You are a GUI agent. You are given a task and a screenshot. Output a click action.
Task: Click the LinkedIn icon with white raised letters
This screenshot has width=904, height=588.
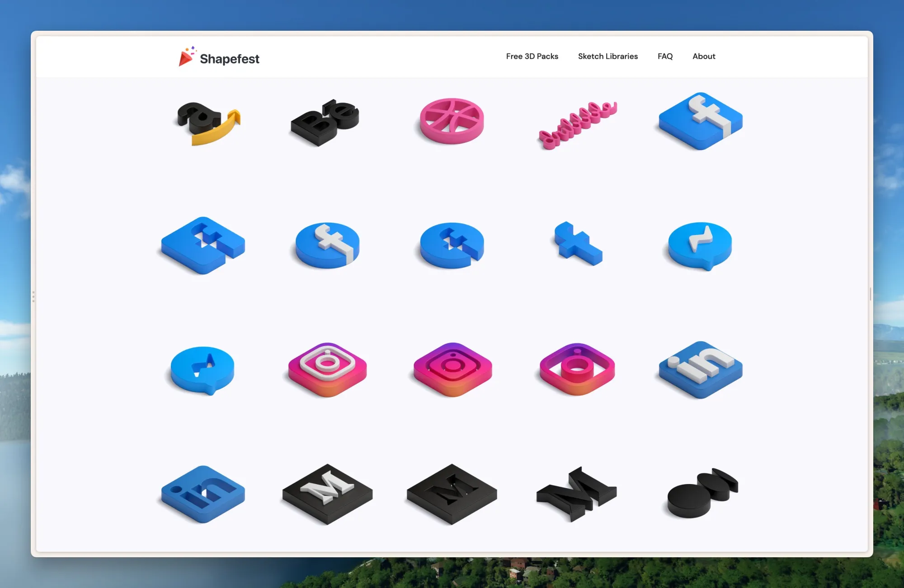tap(700, 369)
